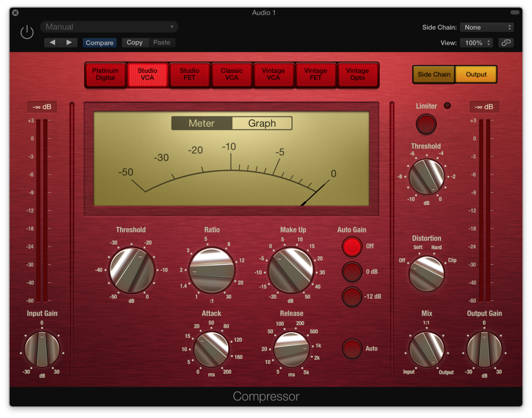
Task: Open the preset menu showing Manual
Action: [x=109, y=26]
